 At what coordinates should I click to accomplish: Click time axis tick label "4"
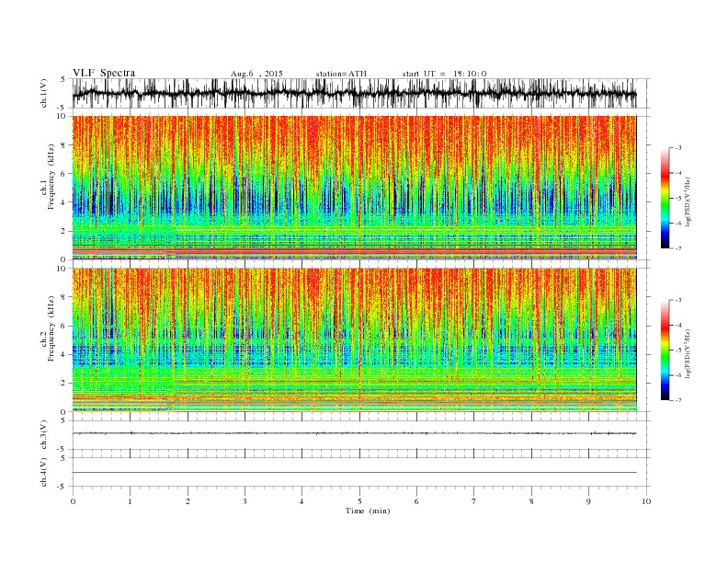[x=301, y=501]
